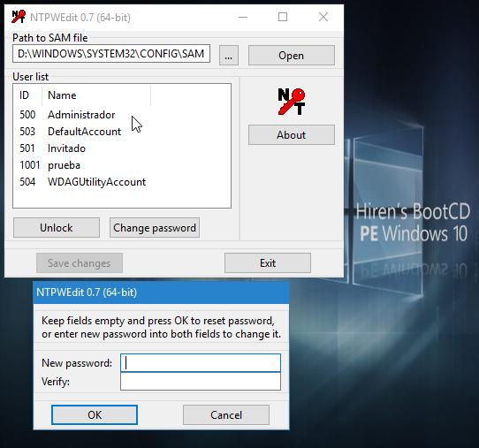Click the Verify password field
The image size is (479, 448).
pos(201,382)
